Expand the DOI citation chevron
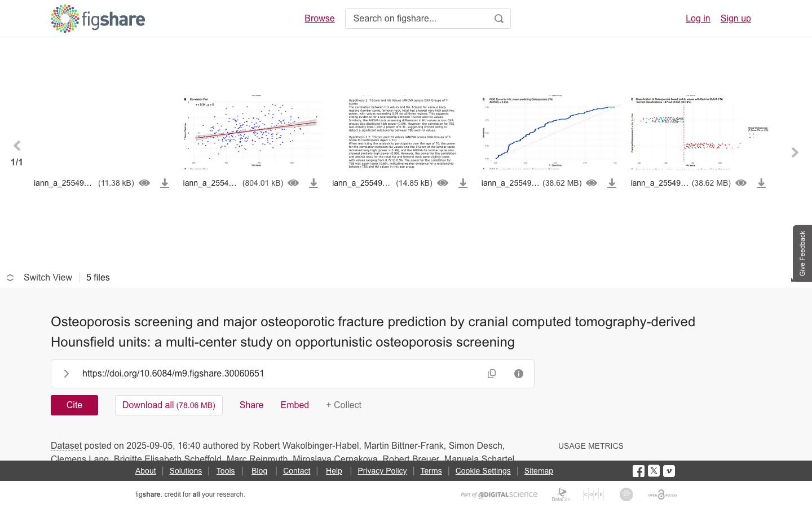 click(x=67, y=374)
